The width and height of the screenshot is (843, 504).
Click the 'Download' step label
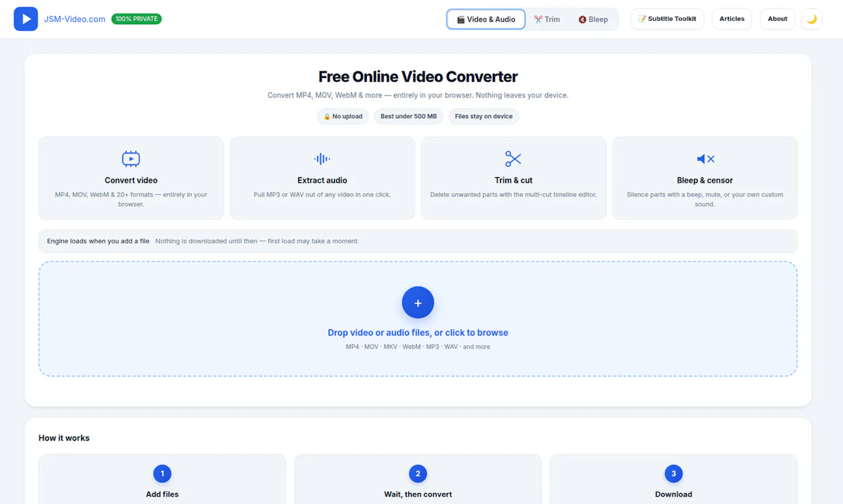pos(673,494)
